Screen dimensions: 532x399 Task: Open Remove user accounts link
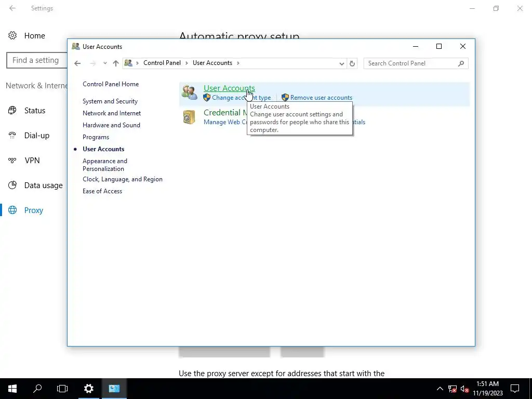(x=321, y=98)
